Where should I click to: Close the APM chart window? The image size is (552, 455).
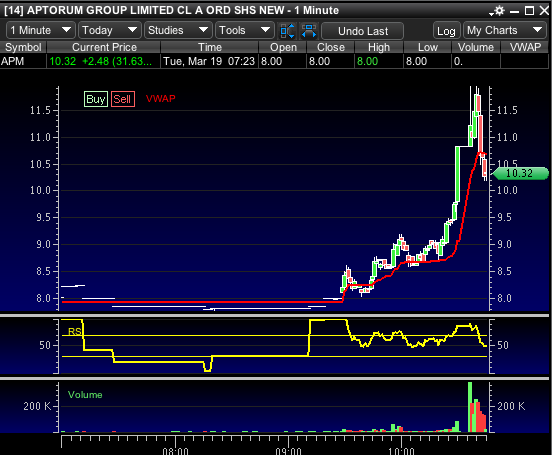pyautogui.click(x=544, y=11)
